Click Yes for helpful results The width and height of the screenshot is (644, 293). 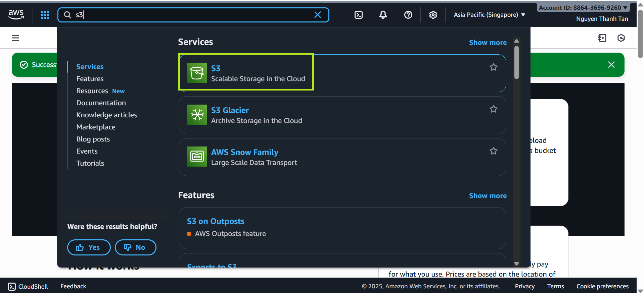[x=89, y=247]
